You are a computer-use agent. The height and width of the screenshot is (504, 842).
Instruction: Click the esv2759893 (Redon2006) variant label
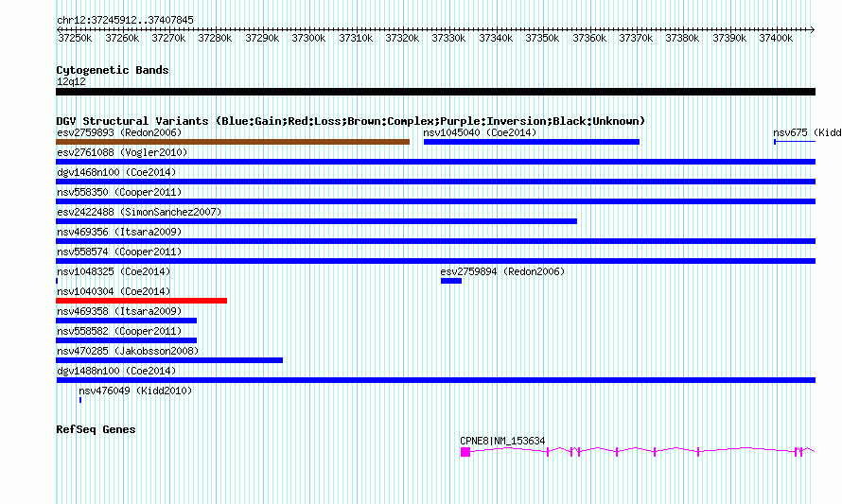coord(119,132)
